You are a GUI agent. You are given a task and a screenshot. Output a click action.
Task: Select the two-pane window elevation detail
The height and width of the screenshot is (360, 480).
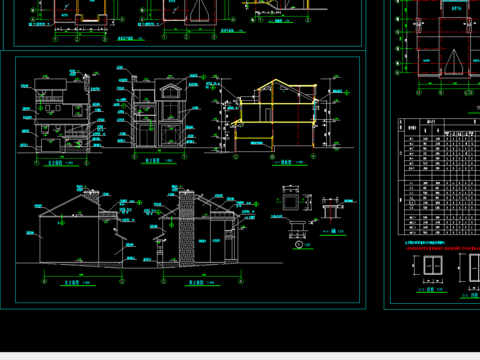433,265
